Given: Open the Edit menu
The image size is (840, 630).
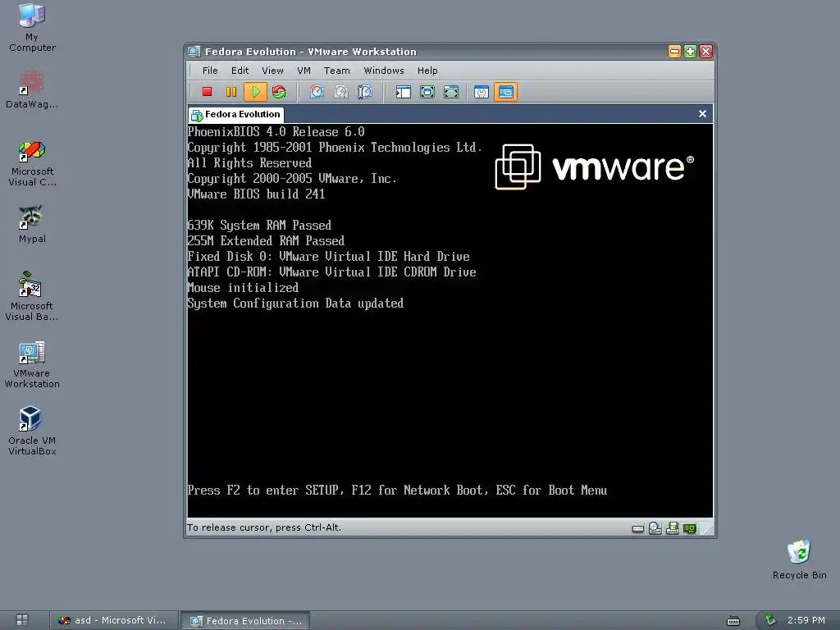Looking at the screenshot, I should (240, 71).
